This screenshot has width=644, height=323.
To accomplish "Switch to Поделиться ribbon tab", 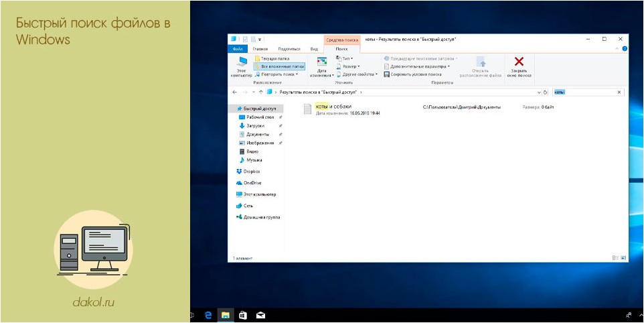I will [289, 49].
